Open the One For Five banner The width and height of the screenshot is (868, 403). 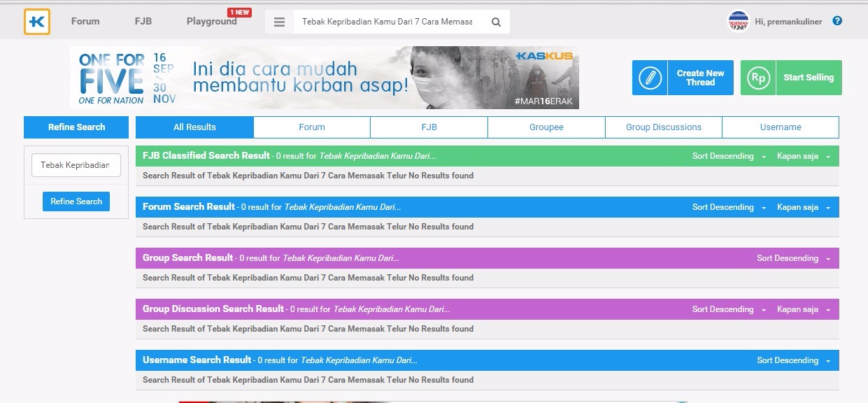325,78
